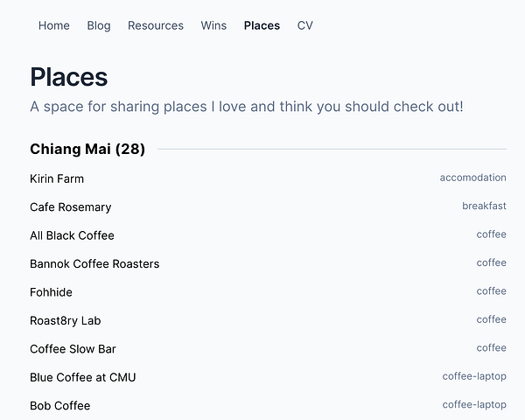Open Bannok Coffee Roasters
Screen dimensions: 525x420
[x=94, y=264]
